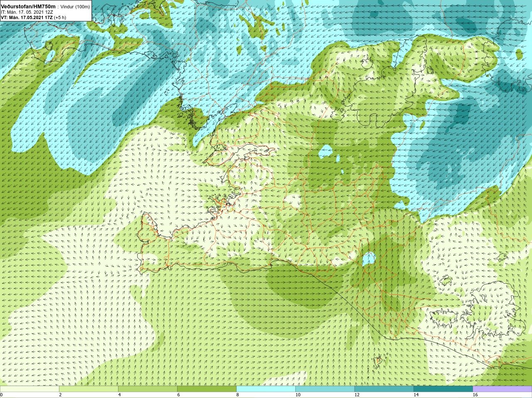This screenshot has height=398, width=532.
Task: Click the teal legend swatch for 12–14
Action: (x=384, y=389)
